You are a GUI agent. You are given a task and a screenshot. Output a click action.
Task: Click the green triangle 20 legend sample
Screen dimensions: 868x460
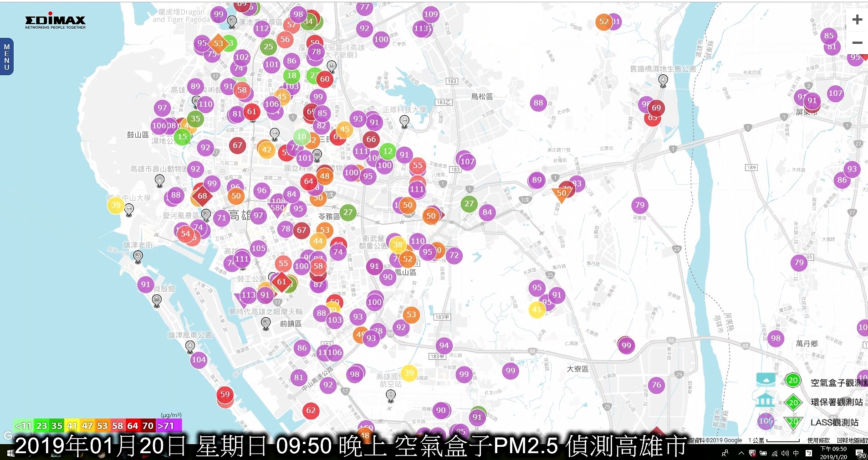[793, 422]
